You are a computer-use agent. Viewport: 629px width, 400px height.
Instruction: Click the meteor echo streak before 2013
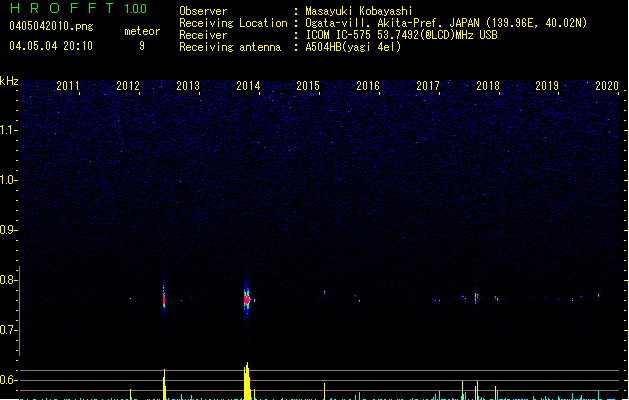click(164, 297)
